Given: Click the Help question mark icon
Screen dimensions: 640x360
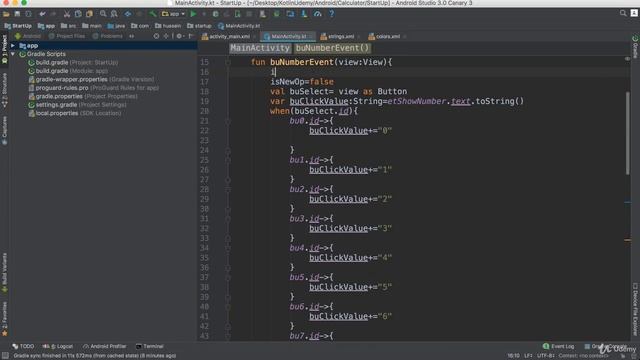Looking at the screenshot, I should point(331,14).
